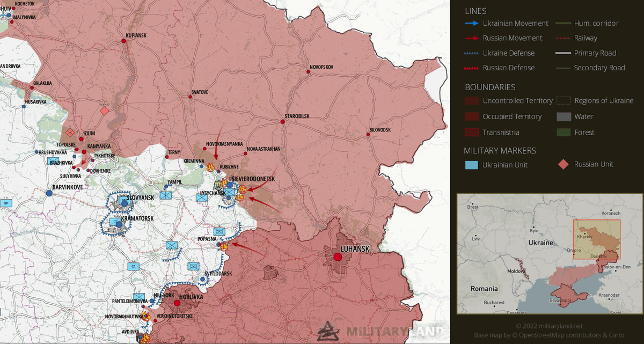Click the Railway line symbol in legend
This screenshot has width=644, height=344.
tap(563, 38)
